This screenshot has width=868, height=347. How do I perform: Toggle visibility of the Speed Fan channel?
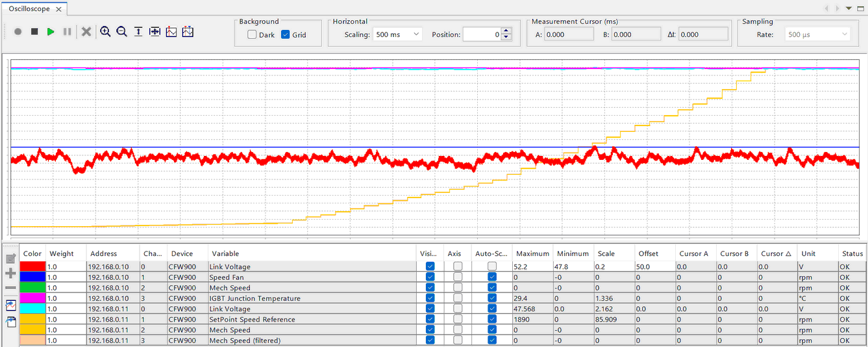430,277
